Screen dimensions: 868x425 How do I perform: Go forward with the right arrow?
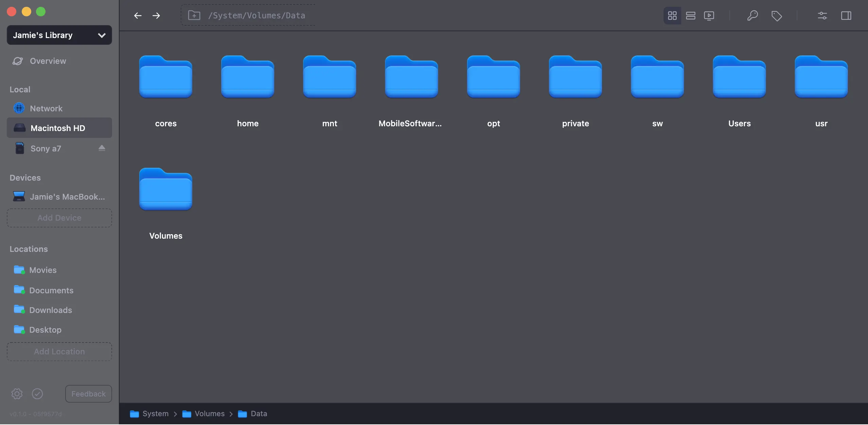coord(156,16)
